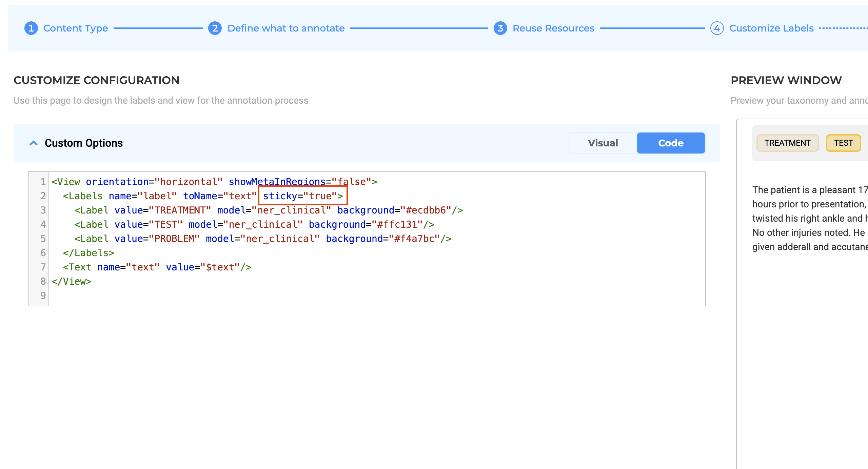Click the closing View tag line
Screen dimensions: 868x469
point(72,281)
